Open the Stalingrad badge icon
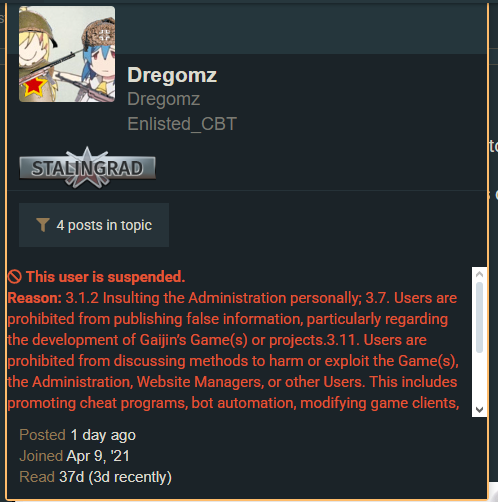The image size is (498, 502). (87, 168)
